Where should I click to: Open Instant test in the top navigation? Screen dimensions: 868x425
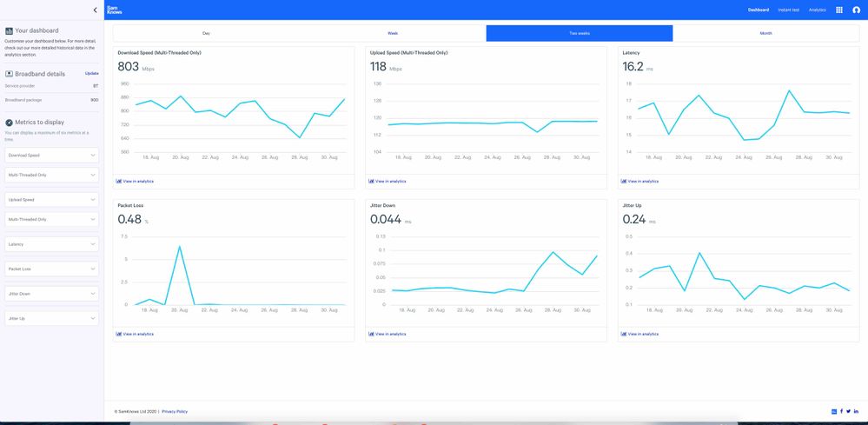[x=789, y=10]
